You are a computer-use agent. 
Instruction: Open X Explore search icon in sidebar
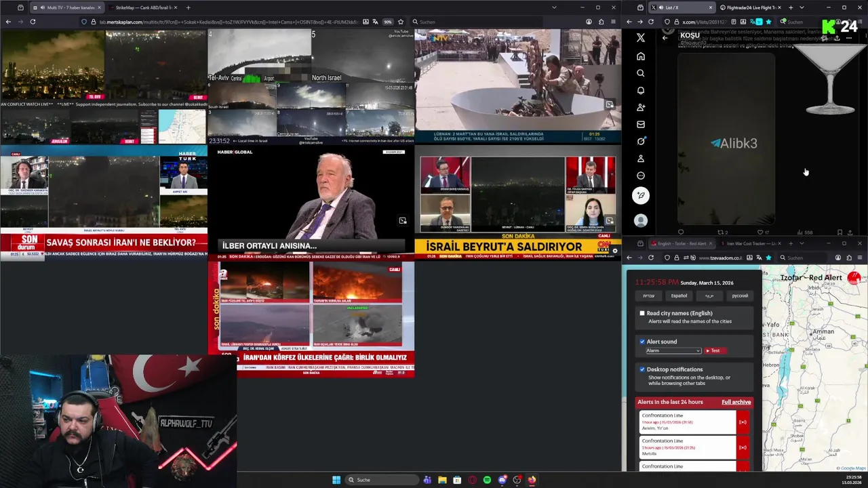[x=641, y=73]
